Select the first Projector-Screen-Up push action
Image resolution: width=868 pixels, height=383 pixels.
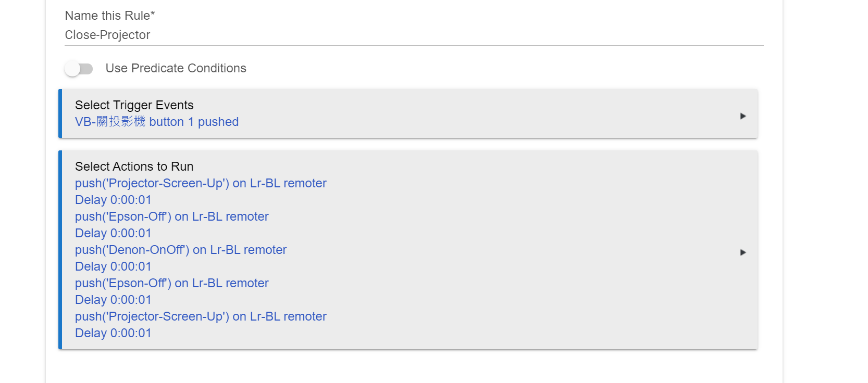click(201, 183)
